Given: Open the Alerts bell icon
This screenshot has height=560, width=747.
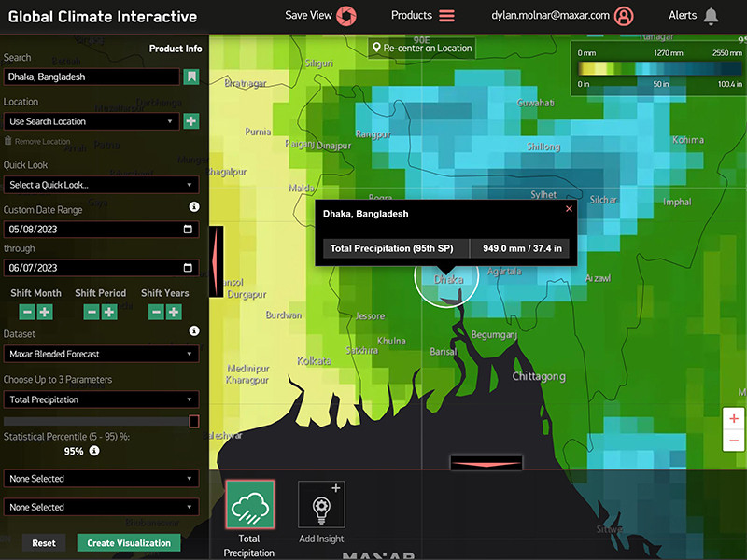Looking at the screenshot, I should [711, 16].
